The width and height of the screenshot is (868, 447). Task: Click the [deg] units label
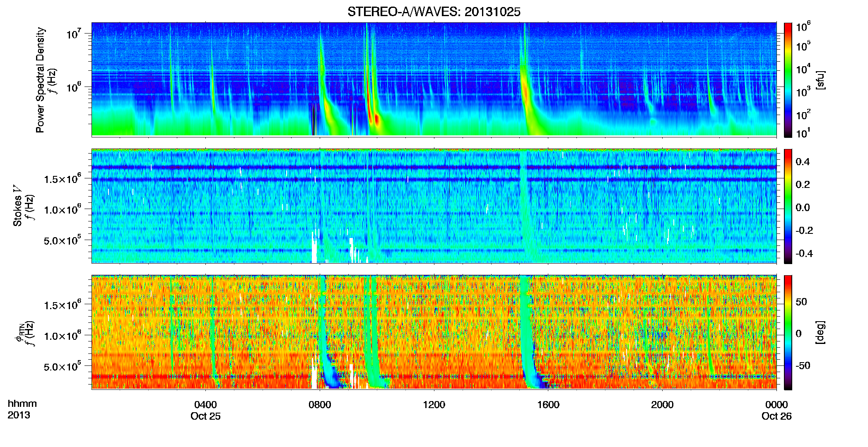click(x=820, y=332)
